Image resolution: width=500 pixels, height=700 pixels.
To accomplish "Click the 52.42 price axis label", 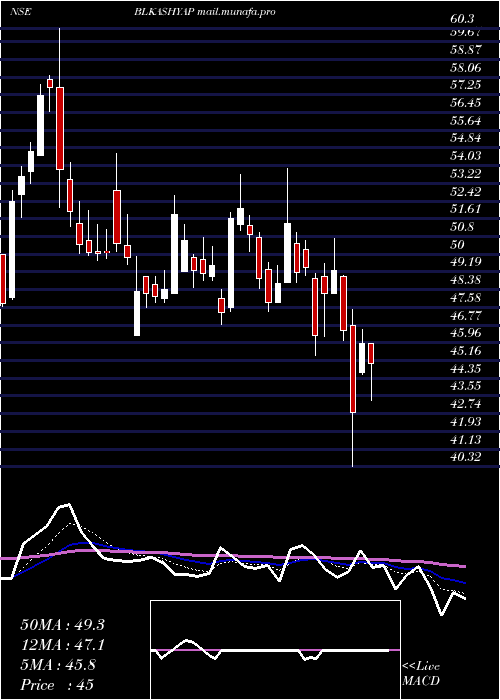I will [x=466, y=191].
